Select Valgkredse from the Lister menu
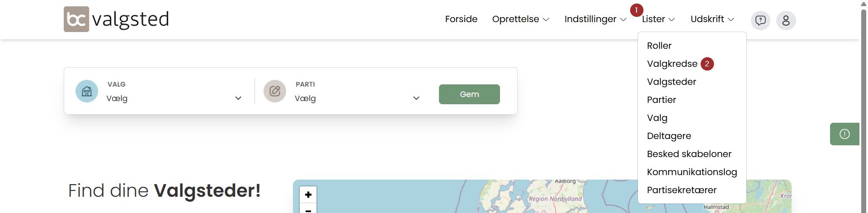 click(672, 64)
